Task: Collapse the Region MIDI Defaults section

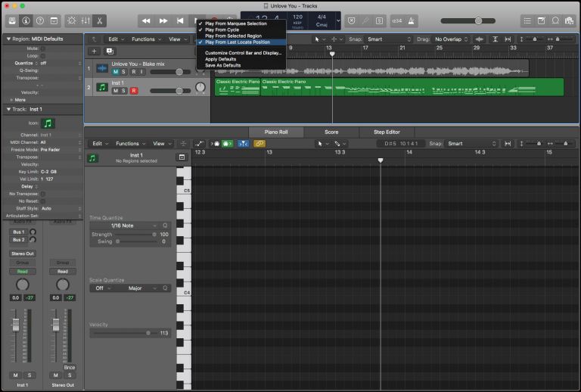Action: [x=8, y=39]
